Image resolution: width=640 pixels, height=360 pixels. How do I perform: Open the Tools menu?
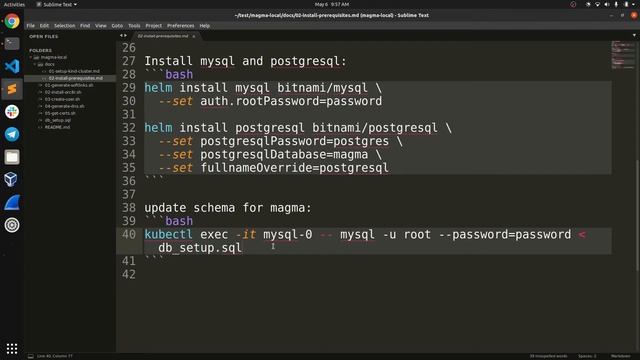coord(134,26)
